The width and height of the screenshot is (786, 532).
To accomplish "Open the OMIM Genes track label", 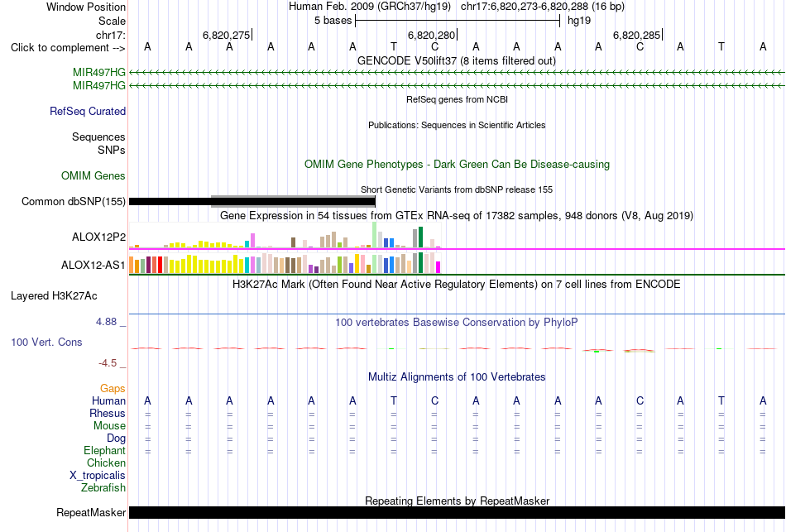I will 93,175.
